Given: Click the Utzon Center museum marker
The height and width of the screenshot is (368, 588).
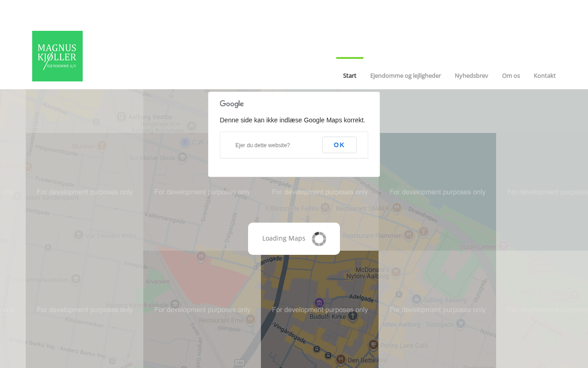Looking at the screenshot, I should [503, 245].
